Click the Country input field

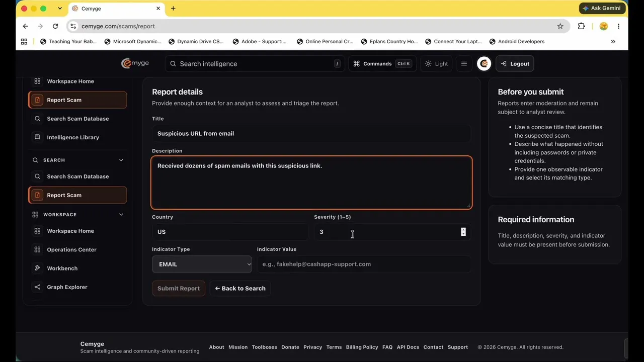[x=230, y=232]
